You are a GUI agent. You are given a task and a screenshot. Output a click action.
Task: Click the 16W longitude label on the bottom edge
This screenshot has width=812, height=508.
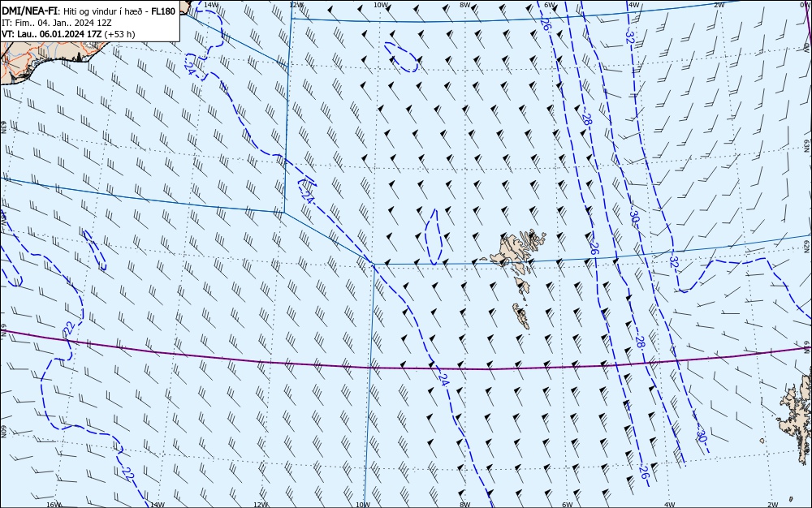pyautogui.click(x=54, y=505)
